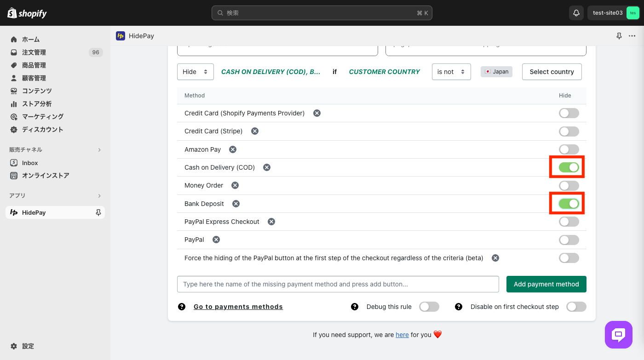Remove Amazon Pay with its X icon
644x360 pixels.
pos(233,149)
